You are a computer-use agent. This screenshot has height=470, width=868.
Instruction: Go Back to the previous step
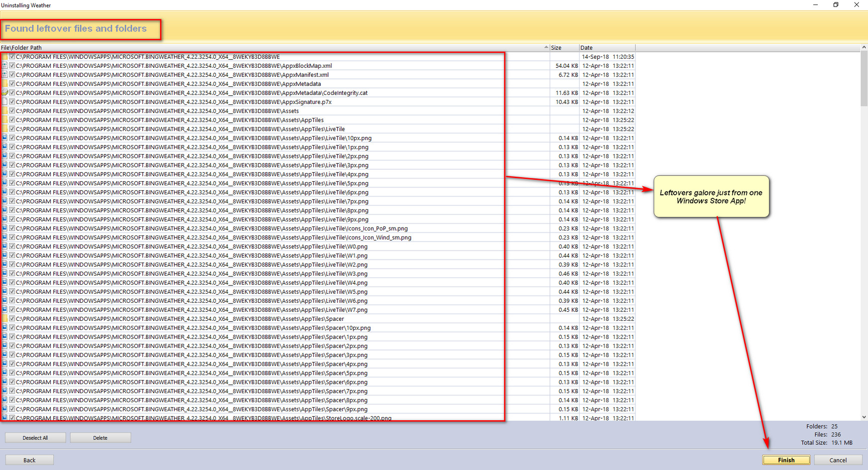tap(30, 460)
